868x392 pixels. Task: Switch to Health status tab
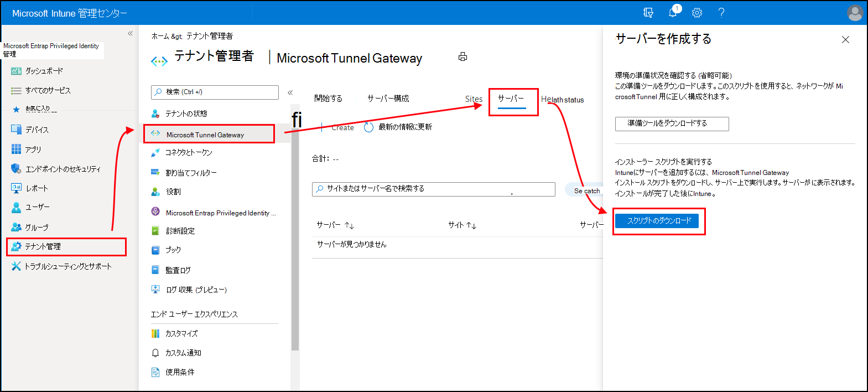(562, 100)
